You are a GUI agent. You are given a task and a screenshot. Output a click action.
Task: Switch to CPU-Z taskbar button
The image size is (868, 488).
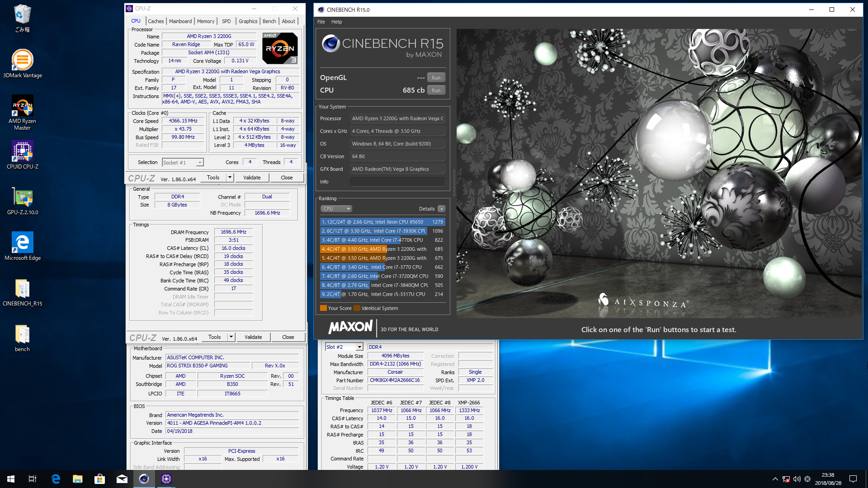click(x=166, y=479)
